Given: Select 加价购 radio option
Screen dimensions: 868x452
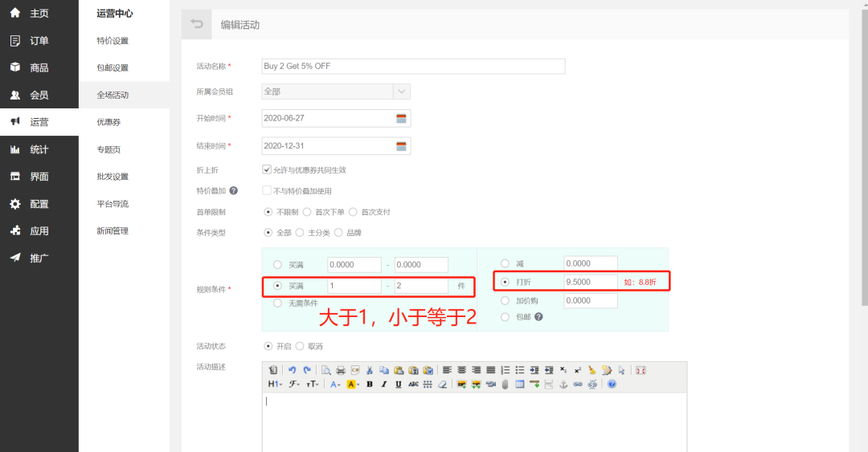Looking at the screenshot, I should [x=505, y=300].
